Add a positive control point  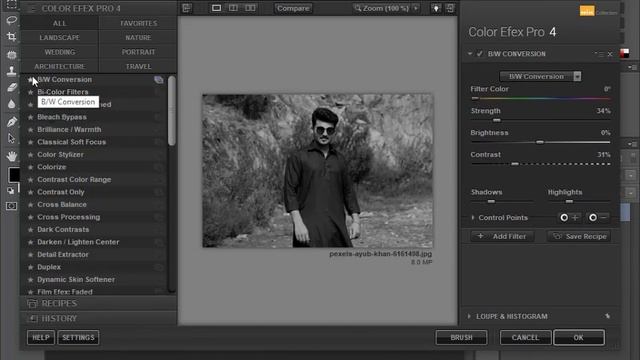(569, 218)
